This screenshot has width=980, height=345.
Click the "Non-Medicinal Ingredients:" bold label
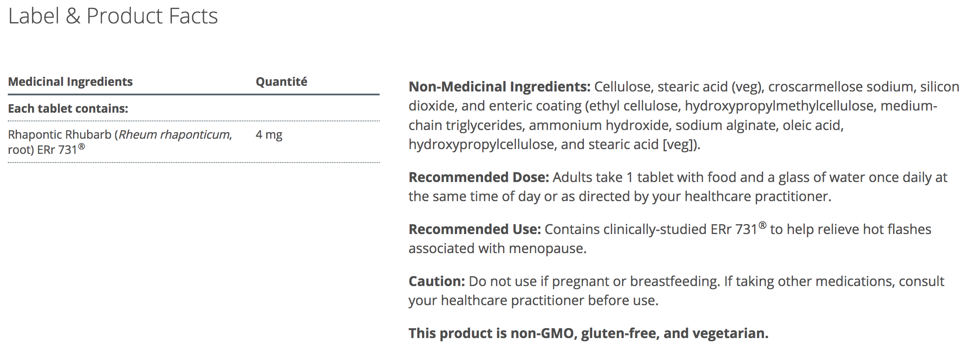(499, 87)
